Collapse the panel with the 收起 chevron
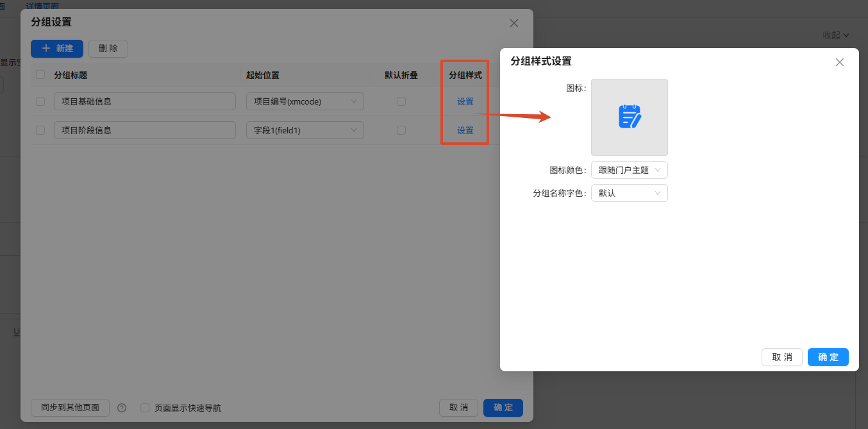868x429 pixels. point(836,35)
